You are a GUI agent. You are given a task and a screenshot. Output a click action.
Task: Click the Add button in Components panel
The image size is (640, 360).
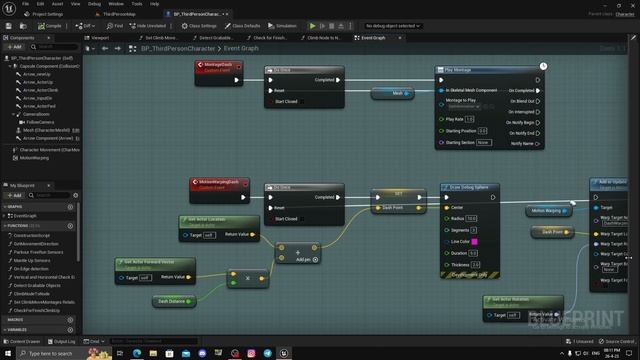point(14,47)
